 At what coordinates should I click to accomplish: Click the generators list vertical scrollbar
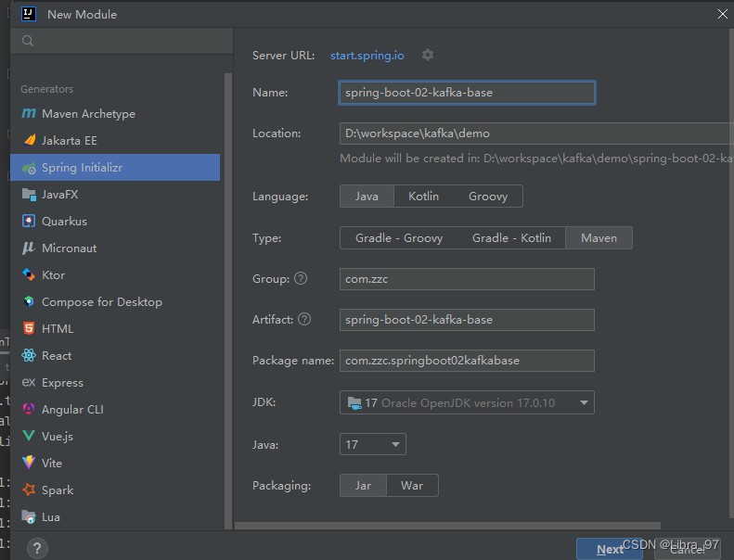(x=228, y=300)
